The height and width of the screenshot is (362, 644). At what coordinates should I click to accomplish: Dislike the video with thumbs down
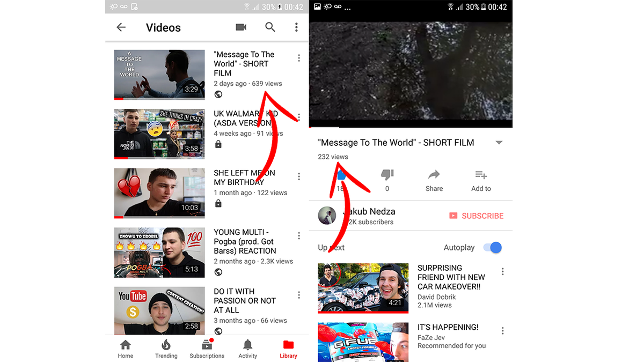coord(387,175)
